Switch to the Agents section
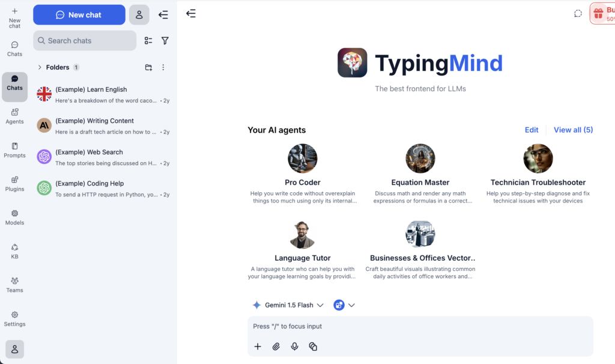 (x=14, y=117)
